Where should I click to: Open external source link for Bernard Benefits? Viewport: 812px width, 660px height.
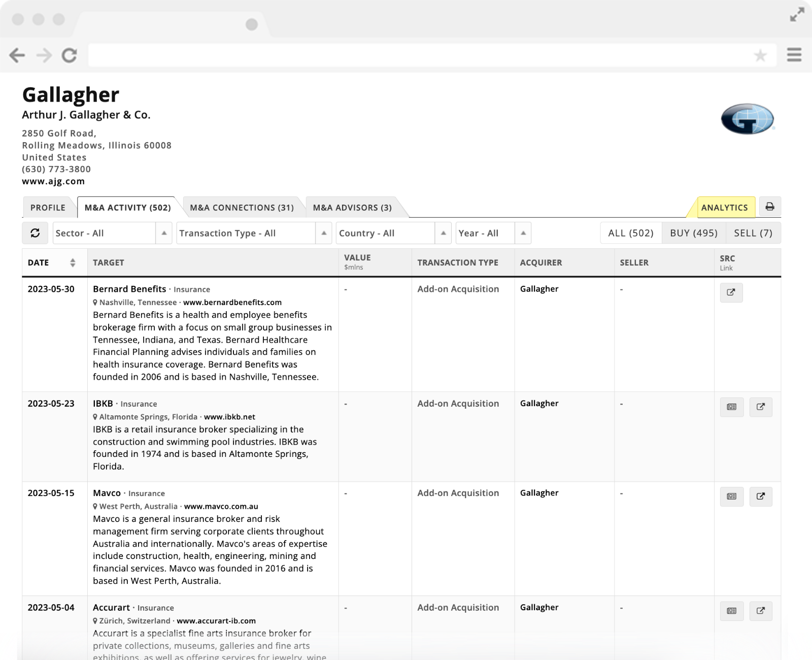731,292
